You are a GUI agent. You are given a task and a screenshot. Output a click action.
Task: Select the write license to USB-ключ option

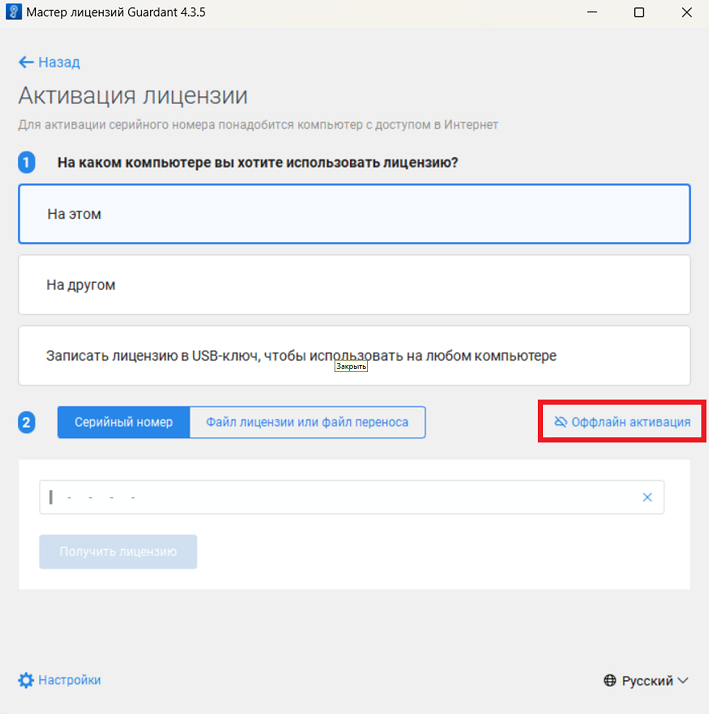pos(354,355)
